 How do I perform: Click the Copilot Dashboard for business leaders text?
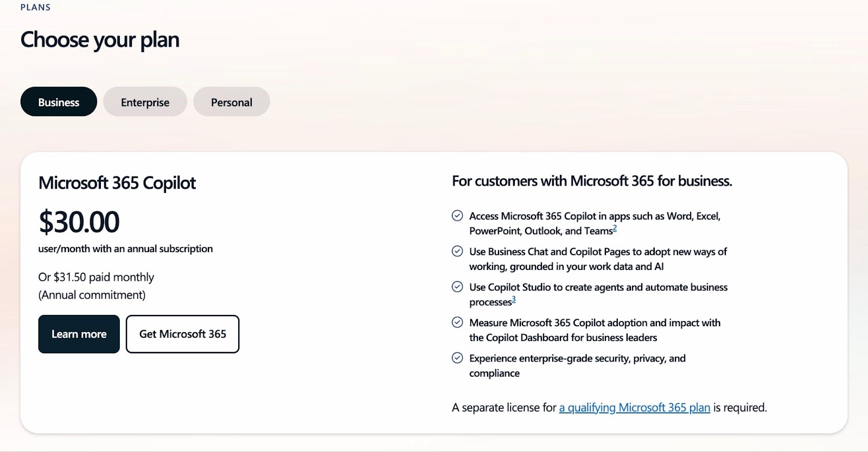click(563, 338)
